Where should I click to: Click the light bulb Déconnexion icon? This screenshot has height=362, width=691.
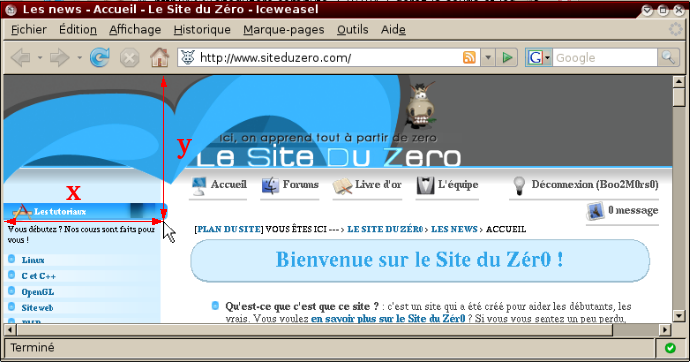click(x=520, y=186)
